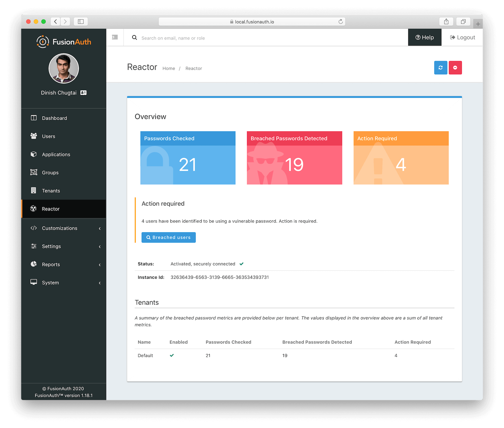Click the ID card icon beside Dinish Chugtai
This screenshot has width=504, height=428.
pyautogui.click(x=83, y=93)
